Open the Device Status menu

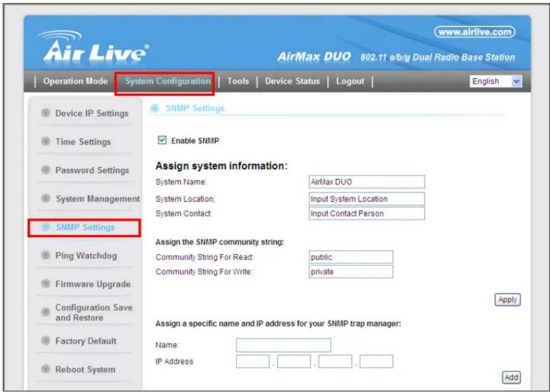[293, 82]
